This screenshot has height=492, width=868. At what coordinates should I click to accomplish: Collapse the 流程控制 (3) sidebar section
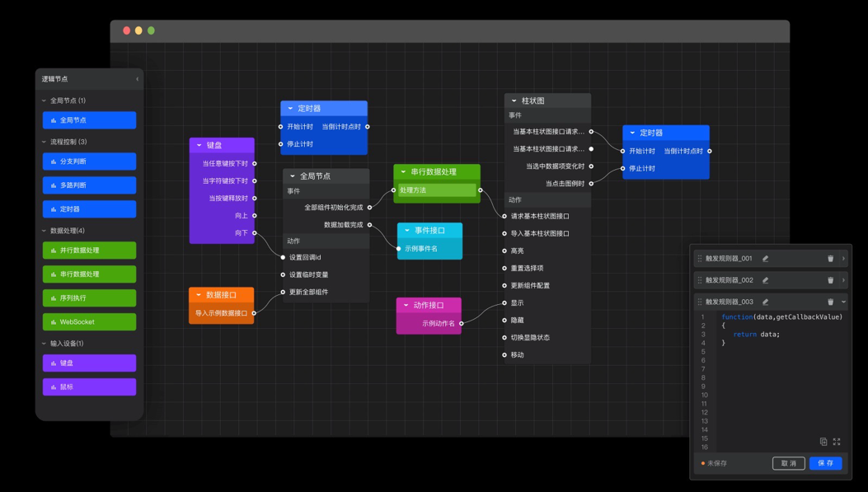[44, 142]
